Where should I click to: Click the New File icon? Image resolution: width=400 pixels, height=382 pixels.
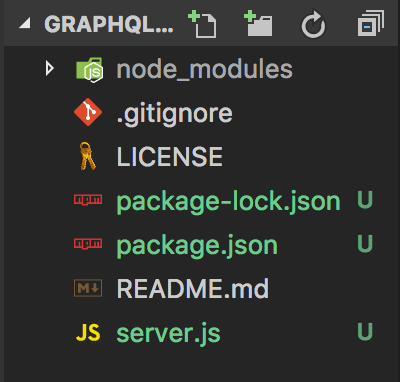[x=202, y=24]
